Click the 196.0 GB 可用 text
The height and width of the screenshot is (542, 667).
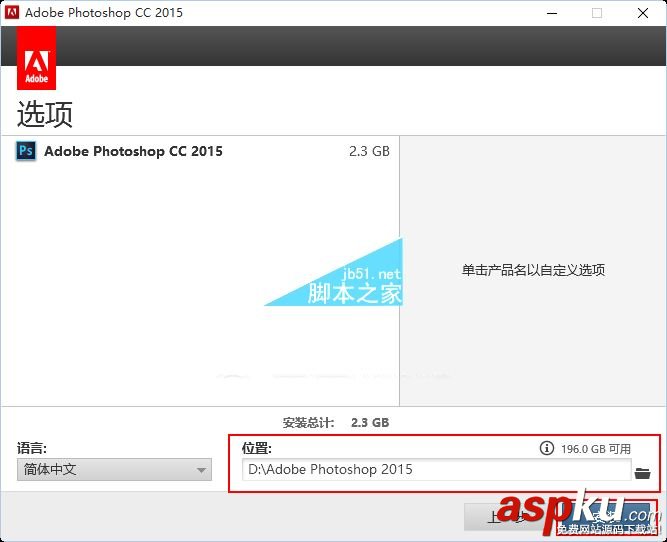coord(596,449)
